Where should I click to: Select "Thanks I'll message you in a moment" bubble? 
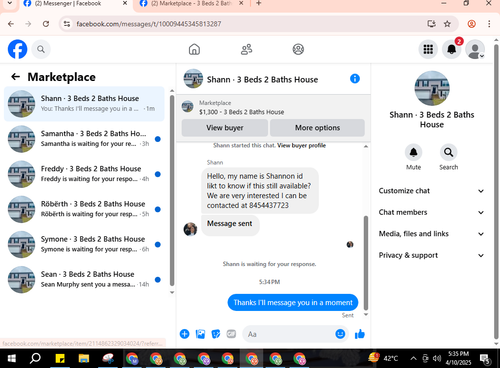click(x=293, y=302)
